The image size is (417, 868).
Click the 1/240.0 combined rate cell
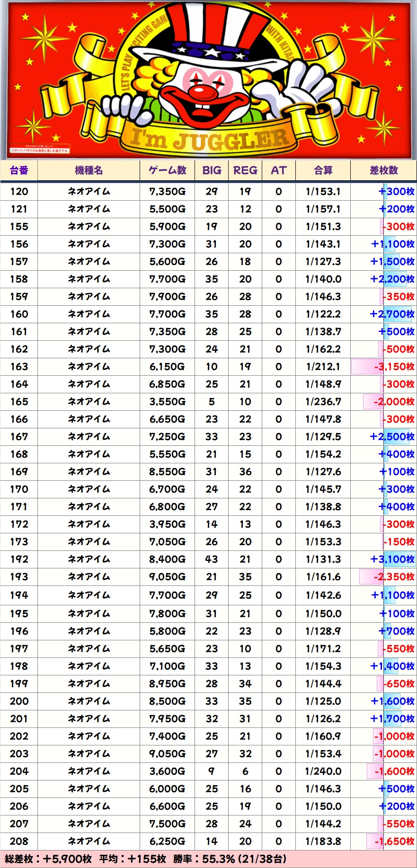tap(323, 771)
